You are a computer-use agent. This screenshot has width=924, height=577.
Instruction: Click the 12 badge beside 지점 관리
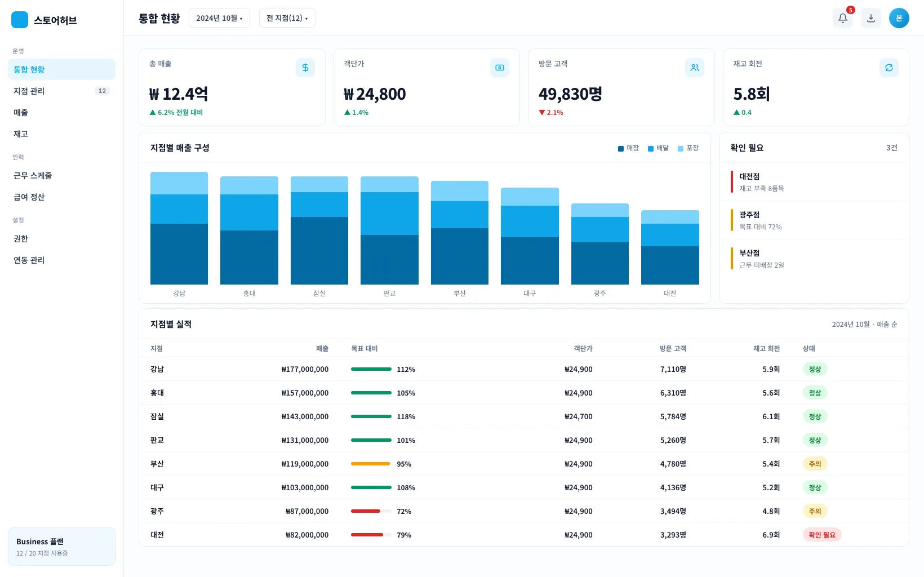[x=102, y=91]
